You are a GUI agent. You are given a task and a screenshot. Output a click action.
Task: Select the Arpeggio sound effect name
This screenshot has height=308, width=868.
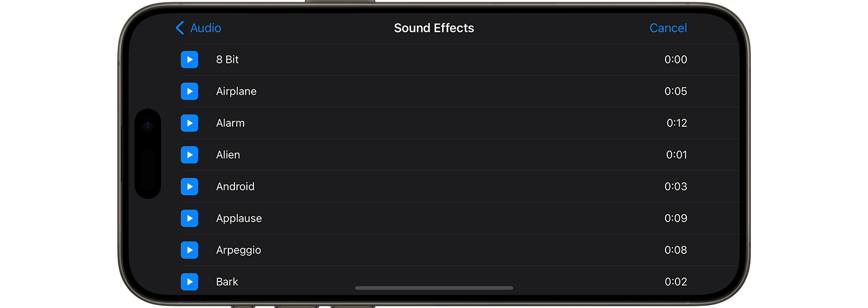click(x=238, y=250)
